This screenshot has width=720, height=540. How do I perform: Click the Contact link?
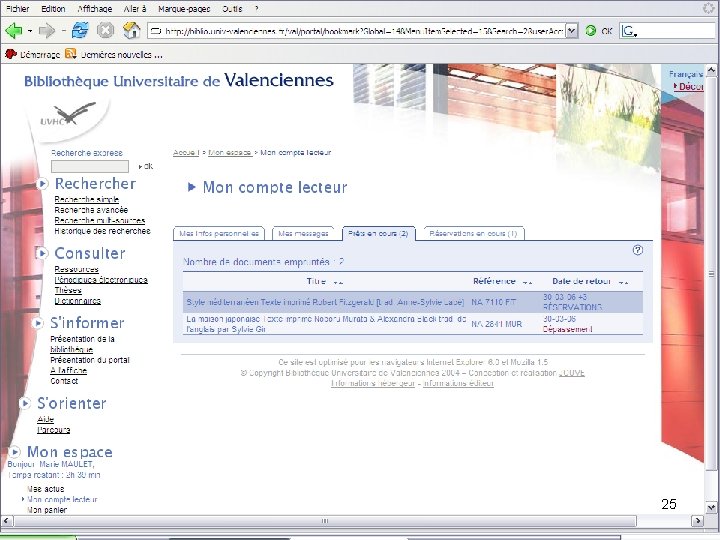point(64,381)
